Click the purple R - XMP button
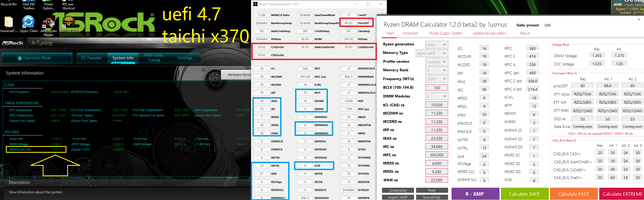 click(x=475, y=194)
